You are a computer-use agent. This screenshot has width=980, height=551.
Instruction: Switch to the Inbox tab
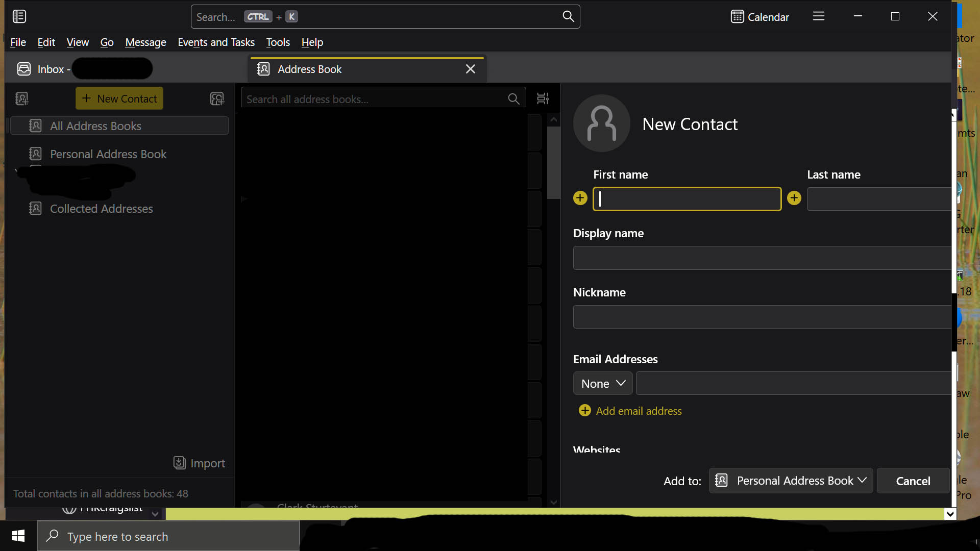[x=51, y=69]
